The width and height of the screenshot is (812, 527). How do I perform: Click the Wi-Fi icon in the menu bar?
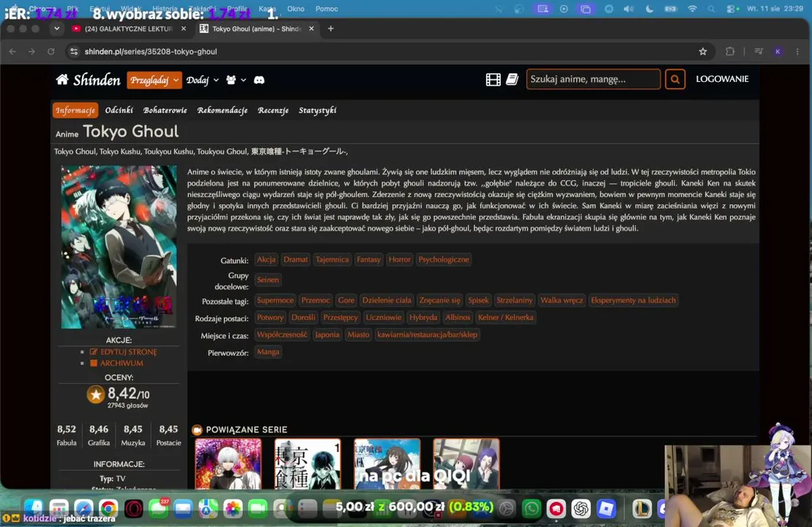(693, 9)
